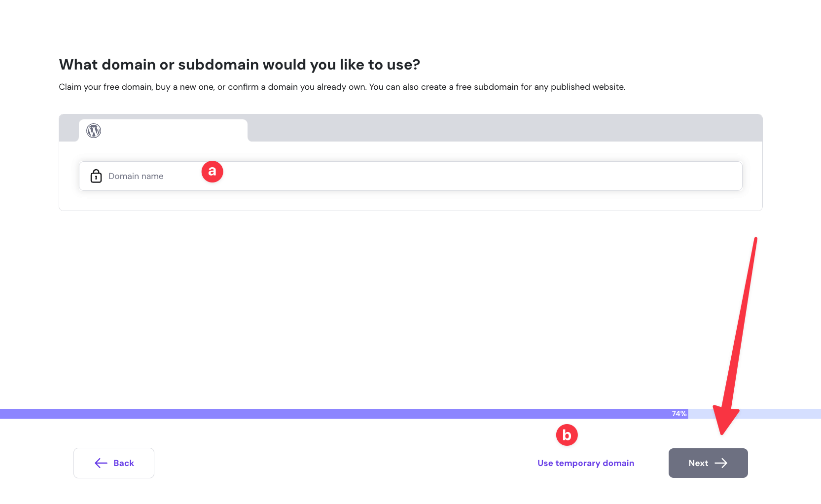Click the right arrow icon beside Next
The image size is (821, 504).
(x=721, y=463)
